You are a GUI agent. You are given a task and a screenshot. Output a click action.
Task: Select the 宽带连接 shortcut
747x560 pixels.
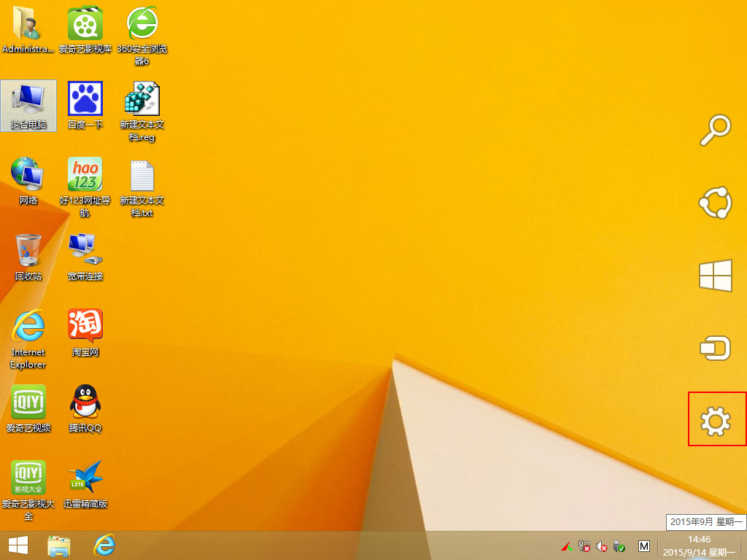(85, 257)
